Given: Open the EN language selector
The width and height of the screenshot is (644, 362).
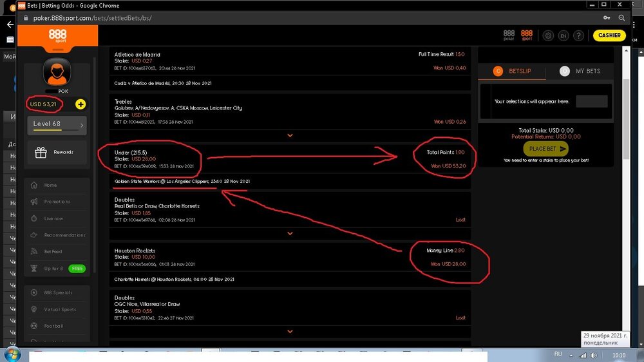Looking at the screenshot, I should (x=563, y=35).
